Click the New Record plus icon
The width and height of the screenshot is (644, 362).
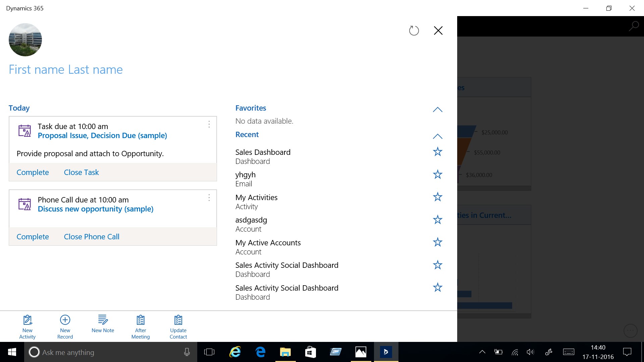click(65, 320)
